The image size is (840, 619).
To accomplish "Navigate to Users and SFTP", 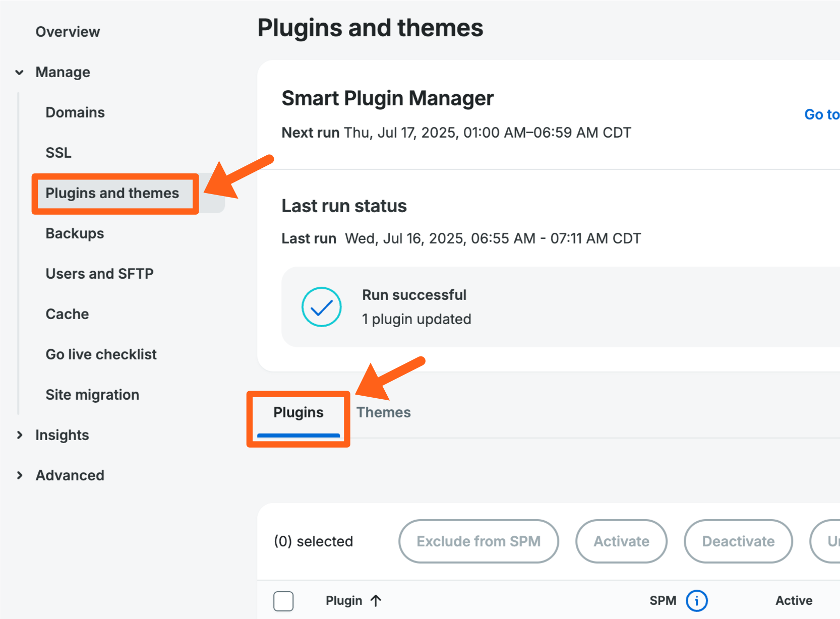I will point(99,274).
